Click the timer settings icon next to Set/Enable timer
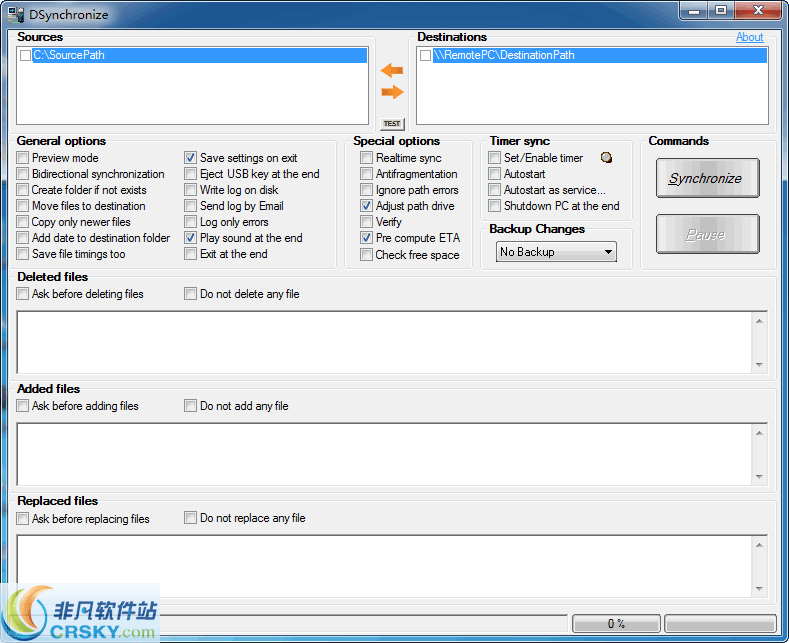Image resolution: width=789 pixels, height=643 pixels. [606, 158]
